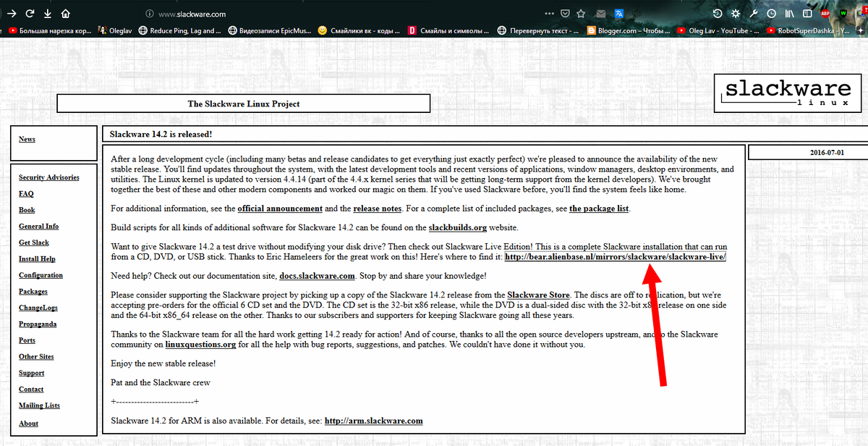Viewport: 868px width, 446px height.
Task: Open About in the sidebar
Action: 28,424
